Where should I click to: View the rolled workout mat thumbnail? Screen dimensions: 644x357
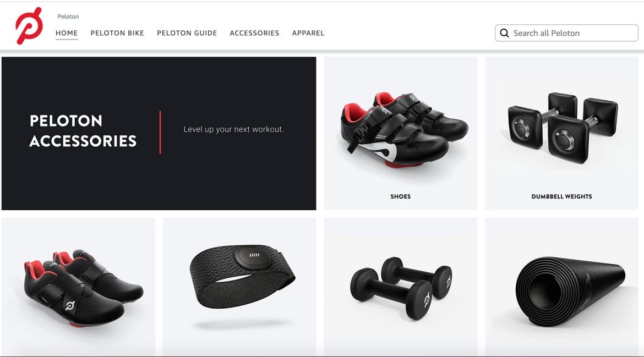point(561,287)
